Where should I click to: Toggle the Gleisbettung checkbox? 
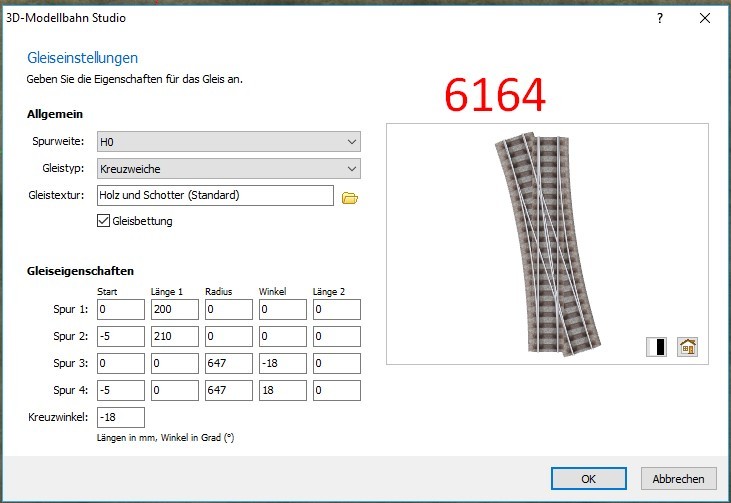(x=103, y=220)
